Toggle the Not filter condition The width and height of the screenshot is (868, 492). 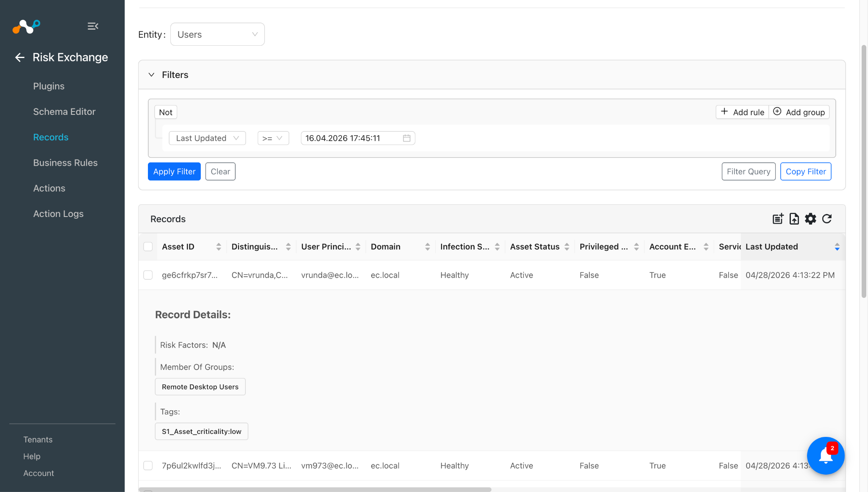click(x=166, y=112)
